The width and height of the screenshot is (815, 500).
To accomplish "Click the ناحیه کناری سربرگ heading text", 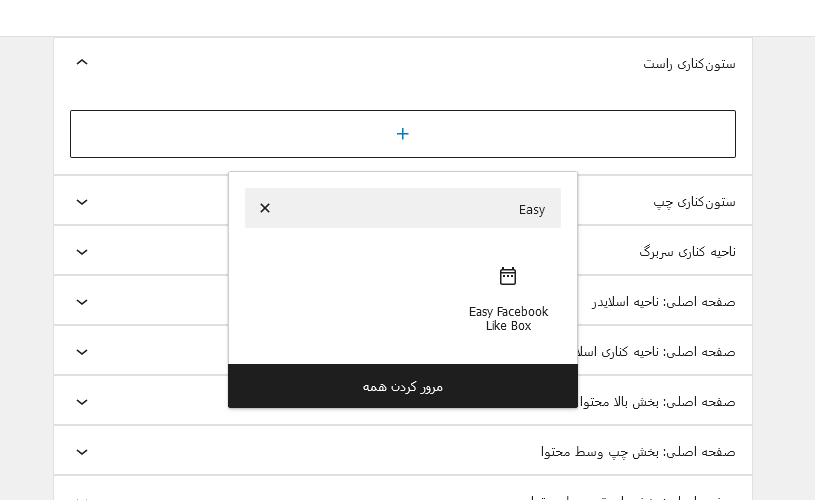I will pos(687,252).
